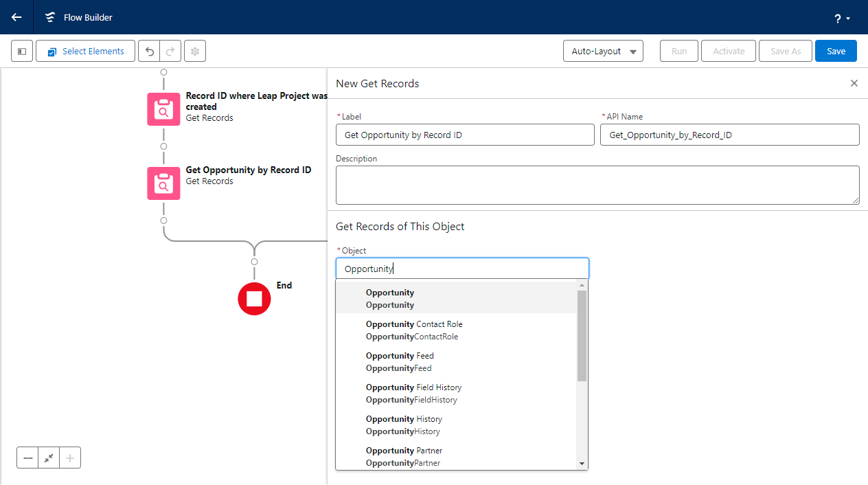868x485 pixels.
Task: Click the Redo icon in toolbar
Action: tap(168, 51)
